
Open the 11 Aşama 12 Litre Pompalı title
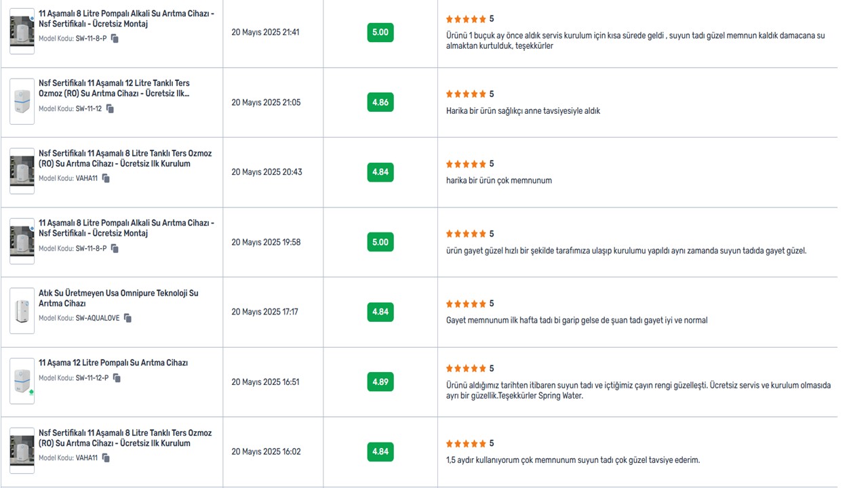[x=113, y=363]
